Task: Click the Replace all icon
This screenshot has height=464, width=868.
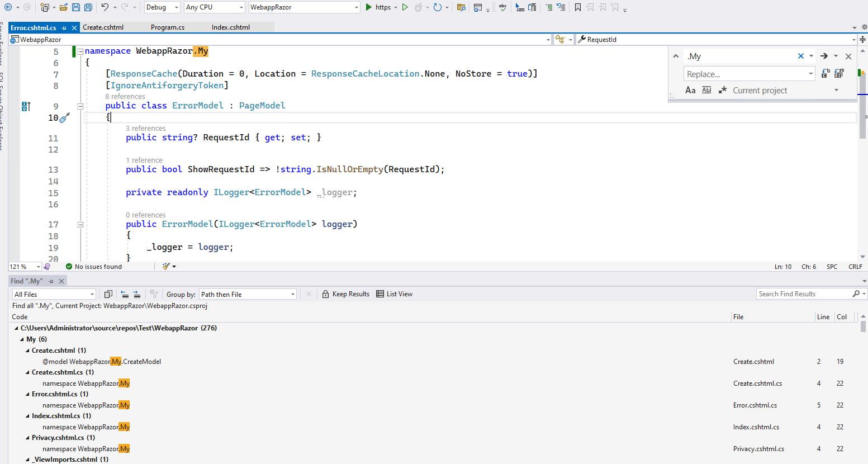Action: point(839,74)
